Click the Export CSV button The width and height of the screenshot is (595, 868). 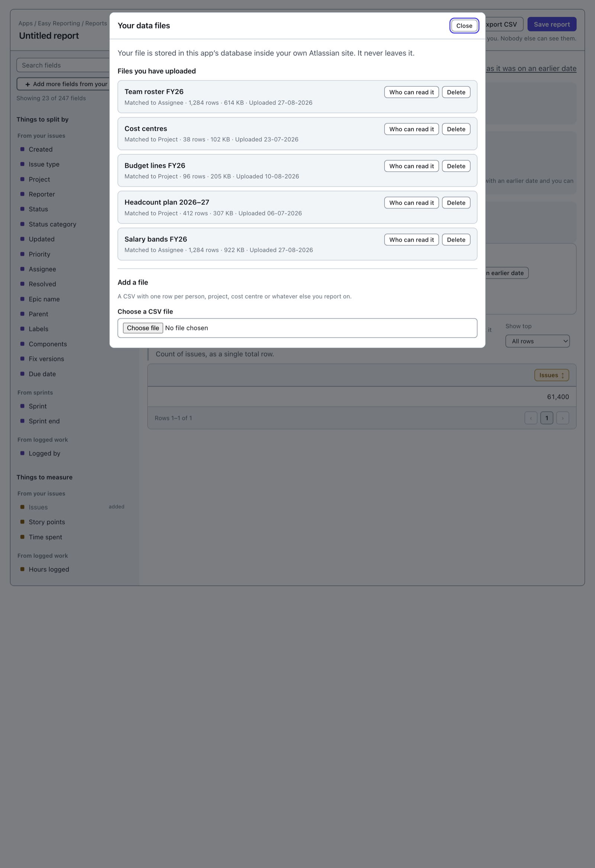504,24
